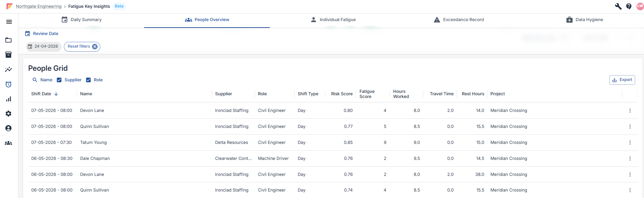644x198 pixels.
Task: Click Delta Resources supplier cell
Action: 231,143
